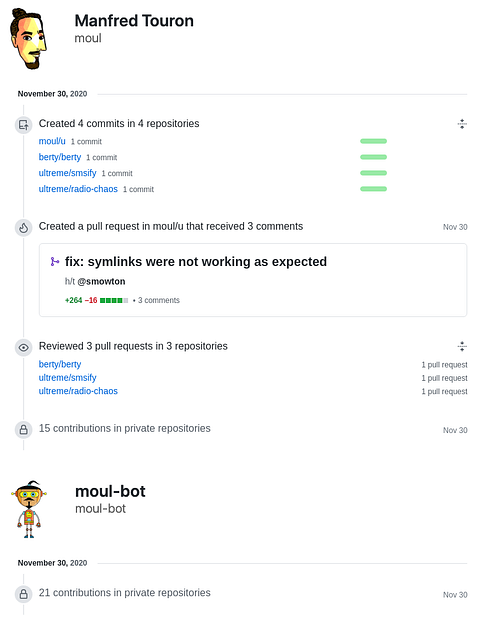480x643 pixels.
Task: Open berty/berty link in commits list
Action: [60, 157]
